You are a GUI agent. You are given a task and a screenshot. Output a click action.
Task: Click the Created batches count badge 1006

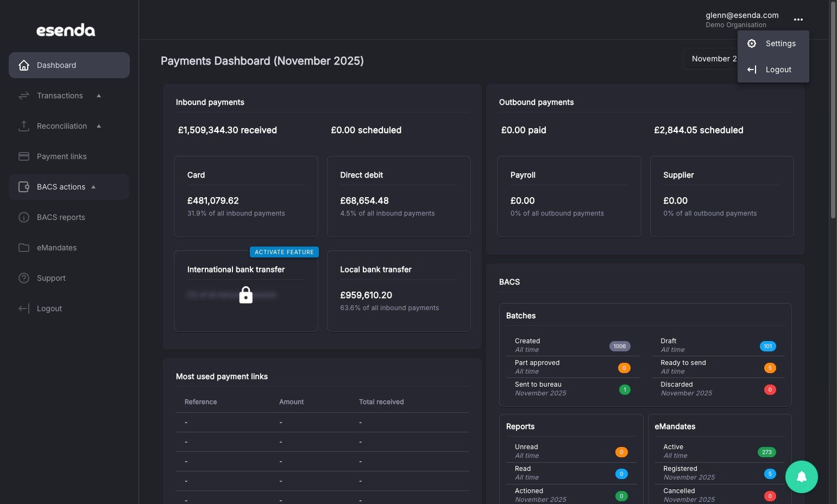click(x=620, y=346)
